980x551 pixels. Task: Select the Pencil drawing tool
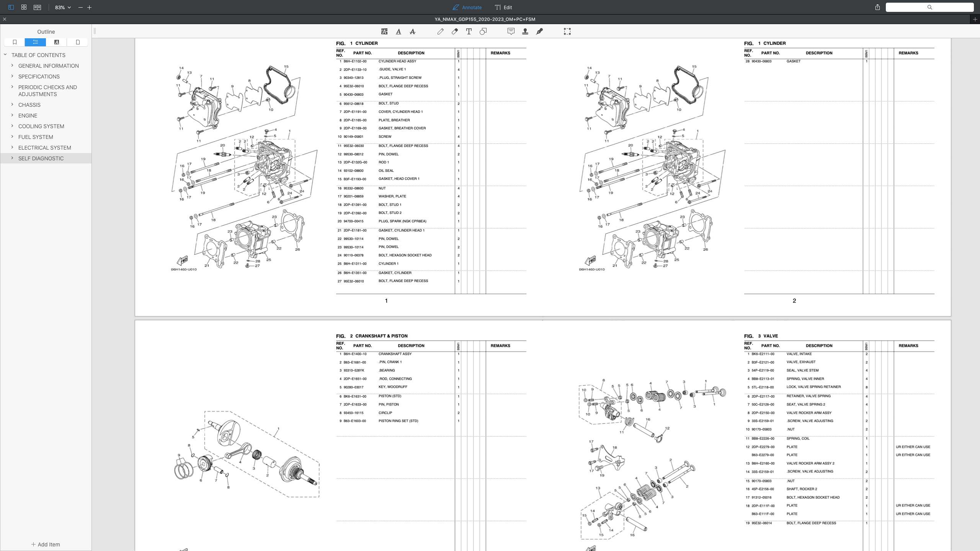pos(440,31)
